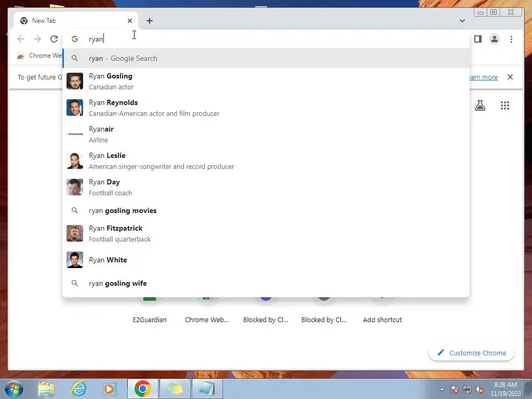
Task: Open the Chrome Web Store bookmark
Action: tap(39, 56)
